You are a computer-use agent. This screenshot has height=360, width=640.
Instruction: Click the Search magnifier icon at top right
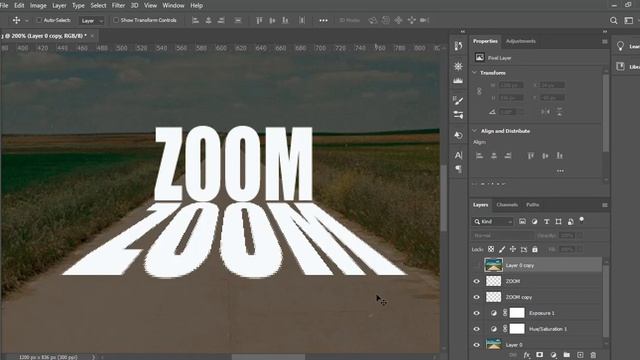[x=613, y=20]
